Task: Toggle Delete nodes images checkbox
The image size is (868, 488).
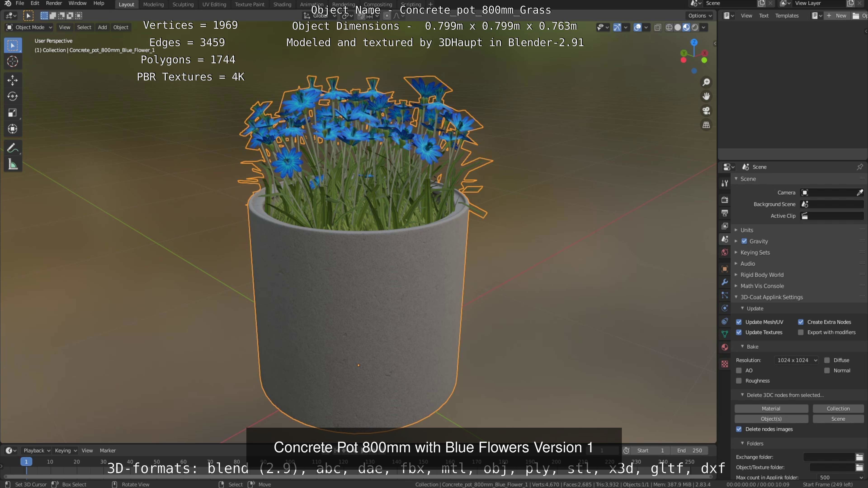Action: tap(739, 429)
